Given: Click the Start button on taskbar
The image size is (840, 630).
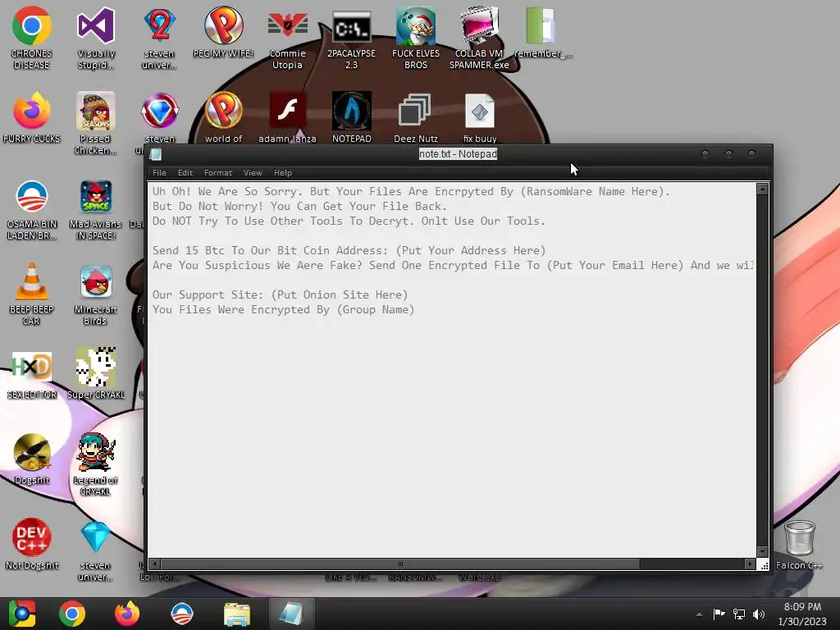Looking at the screenshot, I should pyautogui.click(x=21, y=614).
